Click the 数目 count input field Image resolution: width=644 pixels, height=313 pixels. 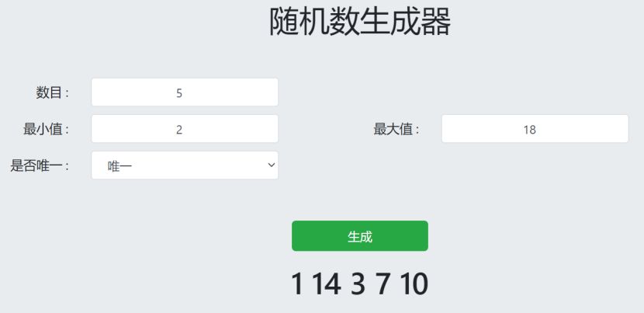tap(185, 92)
